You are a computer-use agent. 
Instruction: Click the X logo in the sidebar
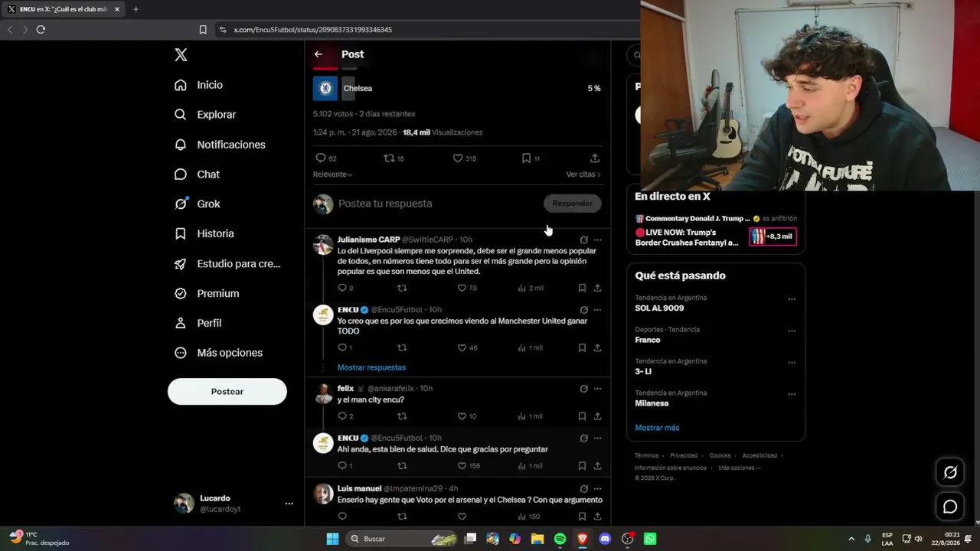(x=181, y=54)
